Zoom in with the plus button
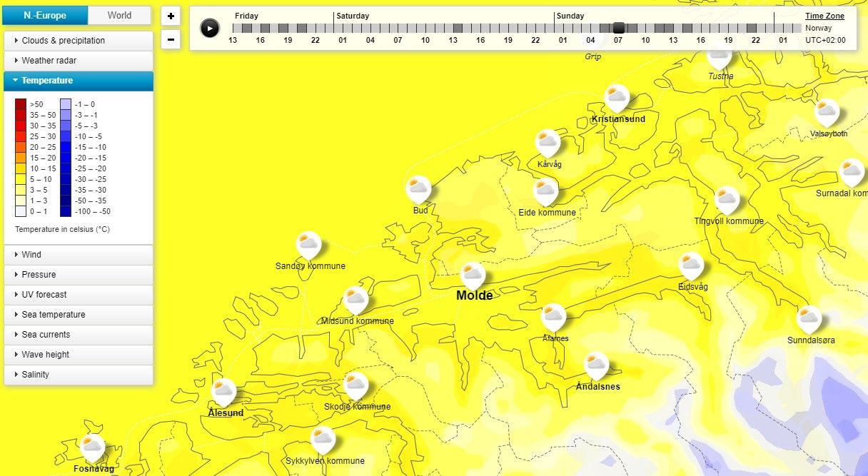868x476 pixels. (x=171, y=16)
